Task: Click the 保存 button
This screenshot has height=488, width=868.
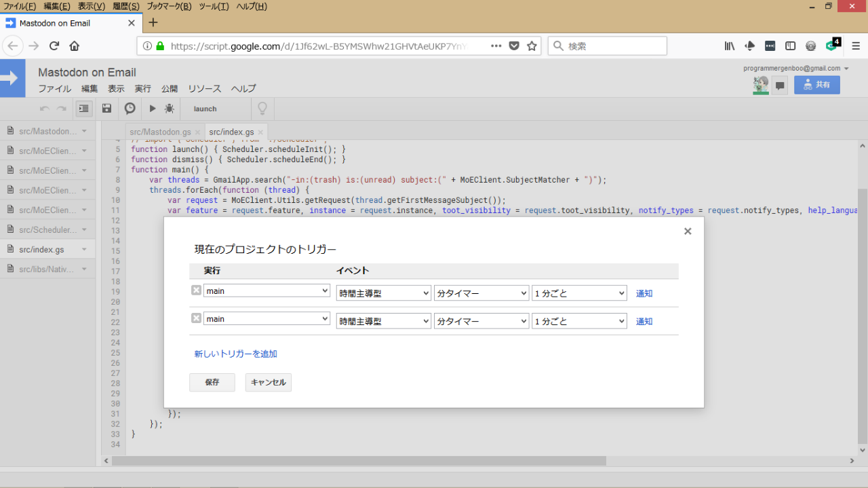Action: (x=212, y=382)
